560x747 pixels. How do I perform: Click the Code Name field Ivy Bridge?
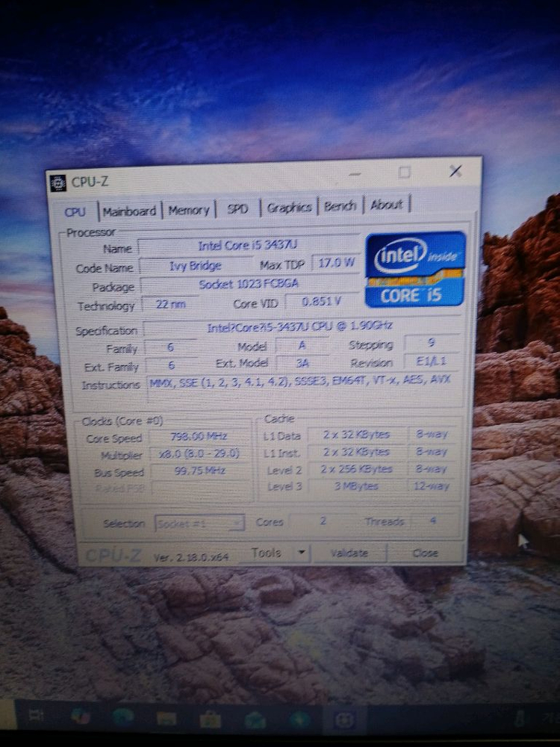coord(196,265)
